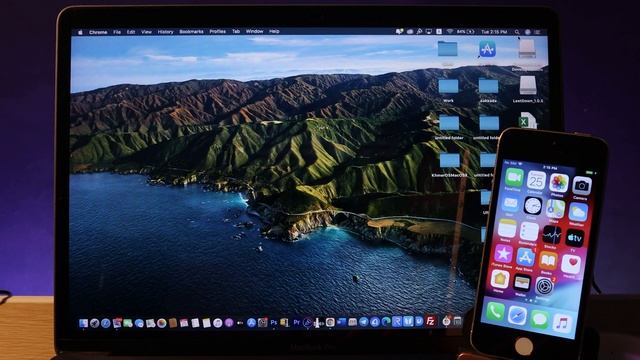640x360 pixels.
Task: Open Telegram from the Mac Dock
Action: 363,322
